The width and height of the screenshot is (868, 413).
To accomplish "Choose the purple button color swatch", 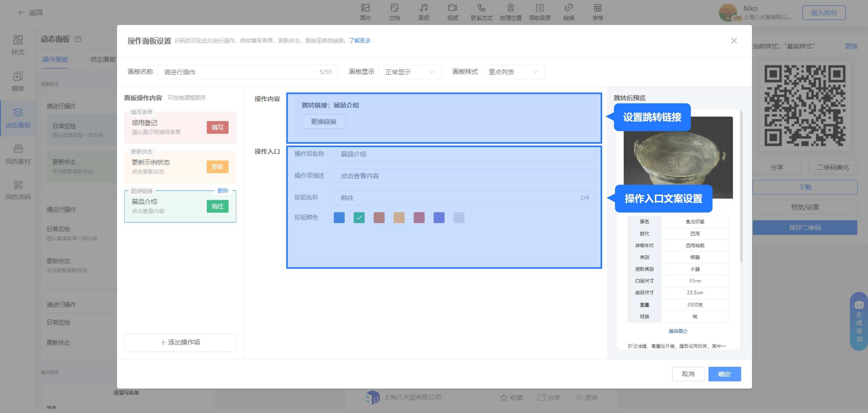I will pos(419,218).
